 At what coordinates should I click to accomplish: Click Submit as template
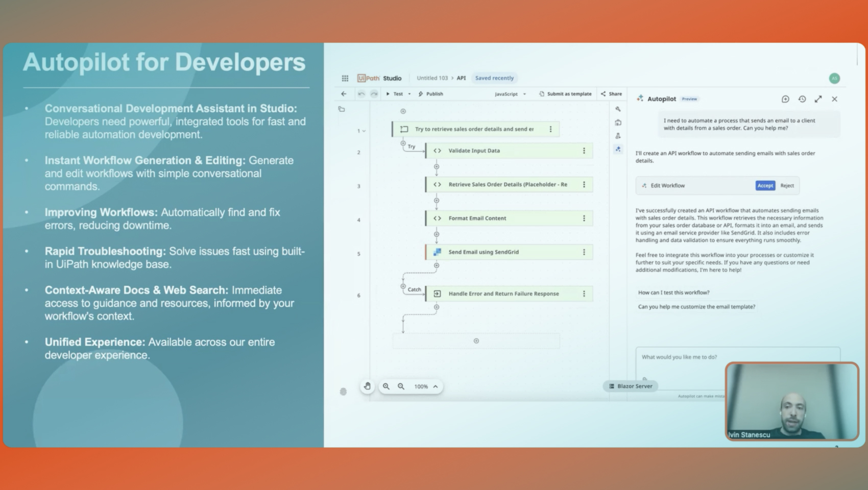coord(565,94)
